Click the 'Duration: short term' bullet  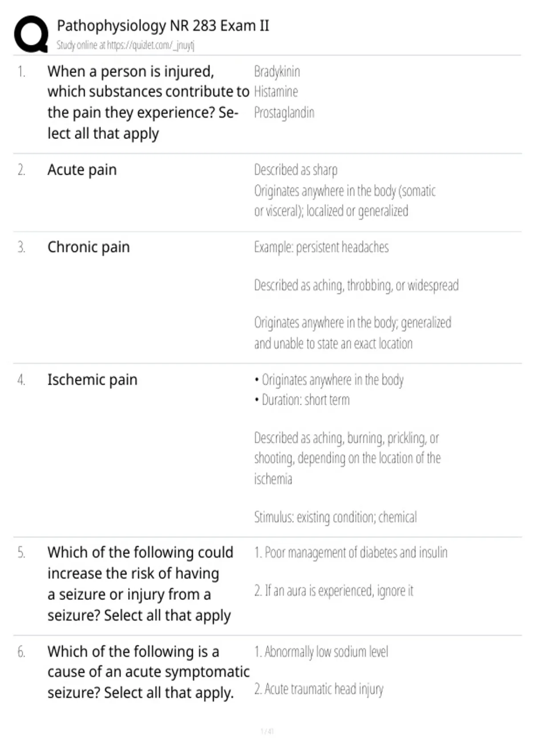click(x=302, y=400)
